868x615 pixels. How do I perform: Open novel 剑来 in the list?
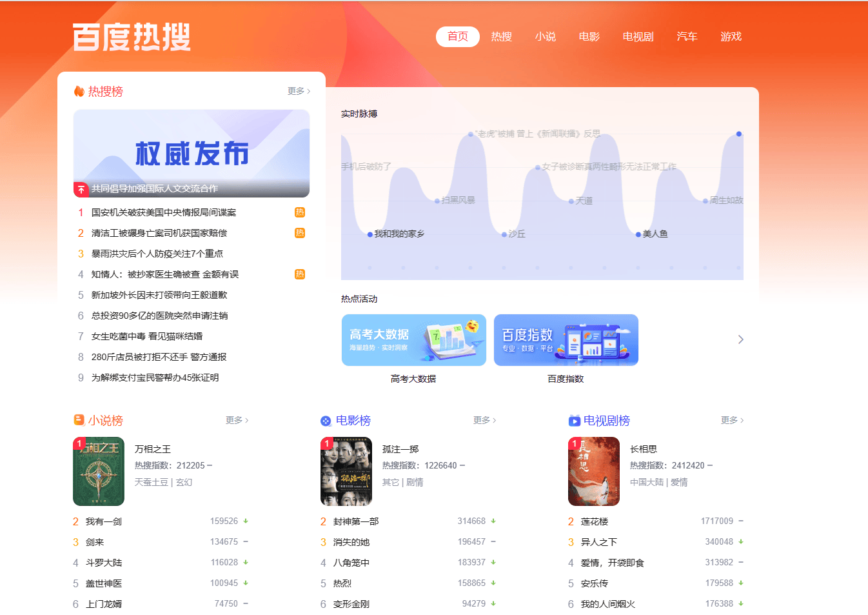(95, 542)
